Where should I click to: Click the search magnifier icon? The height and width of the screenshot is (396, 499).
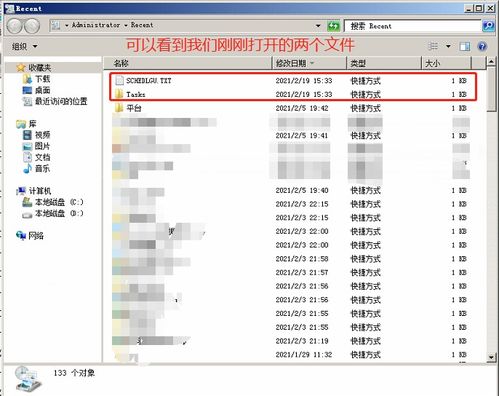click(488, 26)
